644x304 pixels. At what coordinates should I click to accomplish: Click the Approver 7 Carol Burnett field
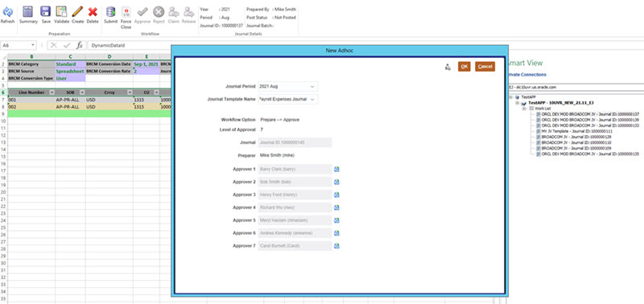tap(295, 246)
